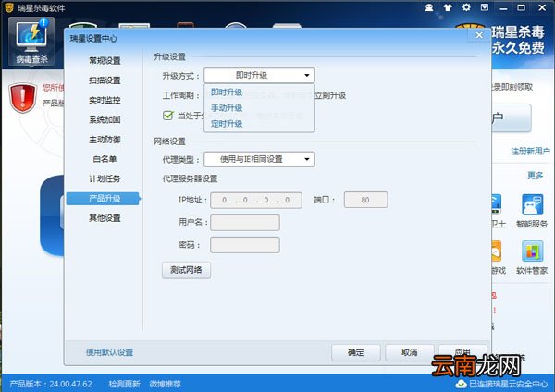Choose 定时升级 in the dropdown list
This screenshot has width=555, height=392.
227,124
